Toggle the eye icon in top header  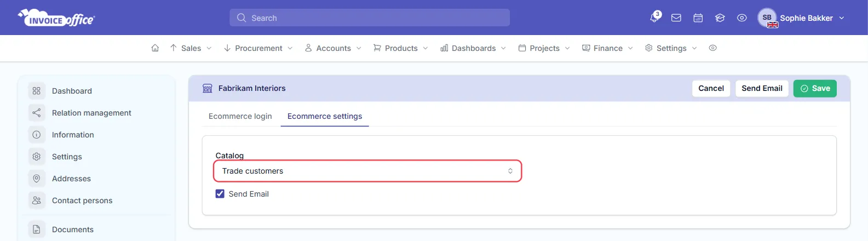point(742,18)
